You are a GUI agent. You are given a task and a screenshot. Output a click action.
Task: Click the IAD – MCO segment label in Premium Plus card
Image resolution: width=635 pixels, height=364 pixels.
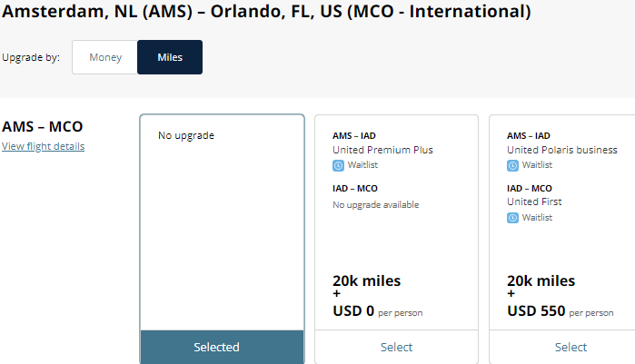[x=354, y=189]
